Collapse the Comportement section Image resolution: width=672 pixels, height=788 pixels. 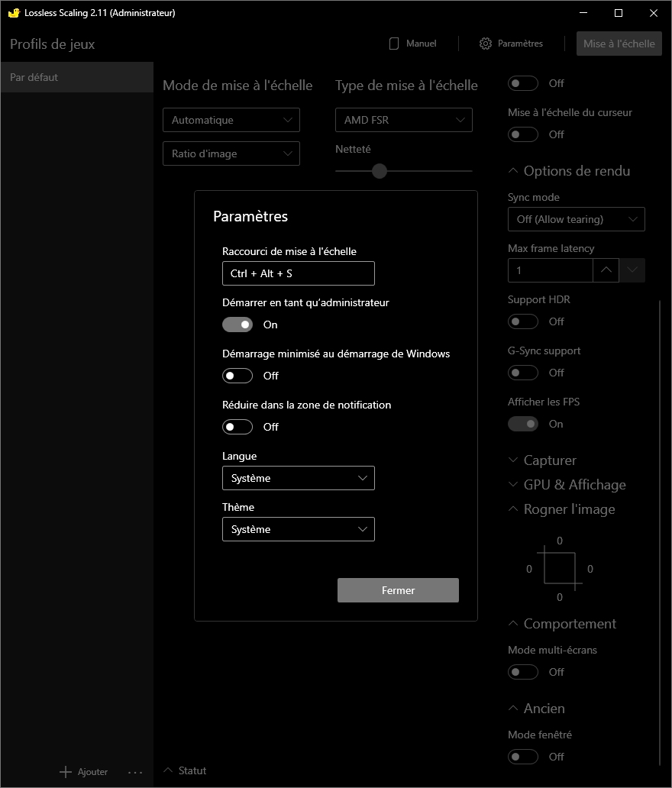click(562, 624)
